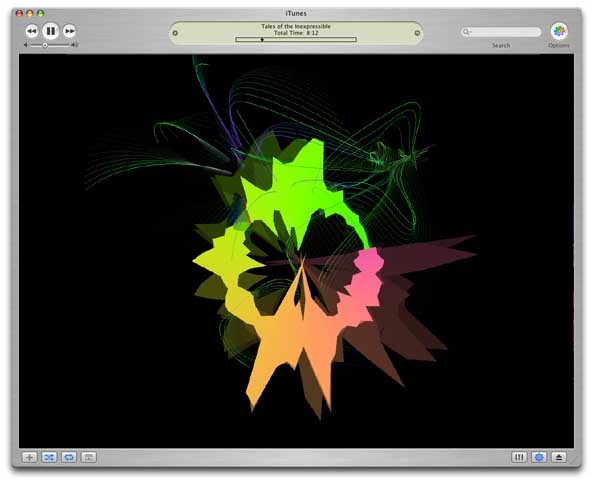Click the rewind previous track button
This screenshot has height=480, width=590.
(x=32, y=31)
